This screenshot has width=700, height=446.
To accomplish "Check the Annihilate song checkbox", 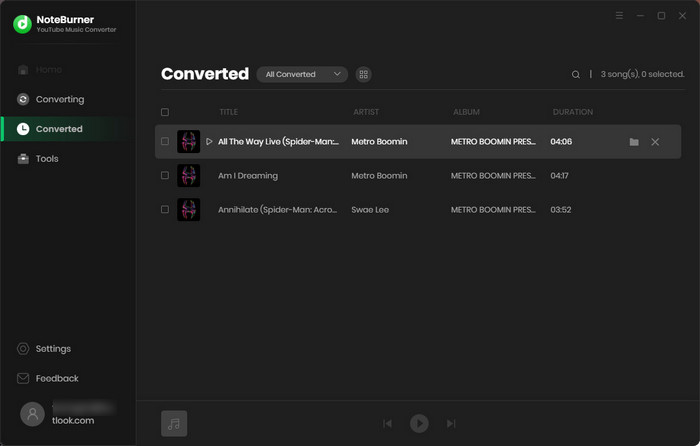I will (165, 209).
